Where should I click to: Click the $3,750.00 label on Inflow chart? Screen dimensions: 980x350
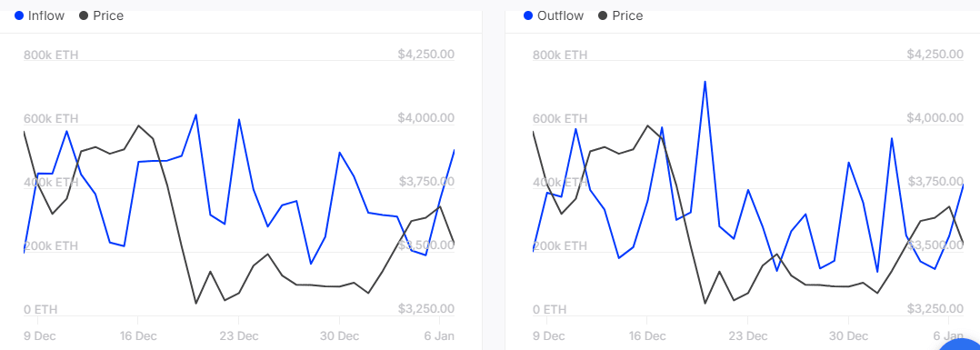pyautogui.click(x=425, y=182)
